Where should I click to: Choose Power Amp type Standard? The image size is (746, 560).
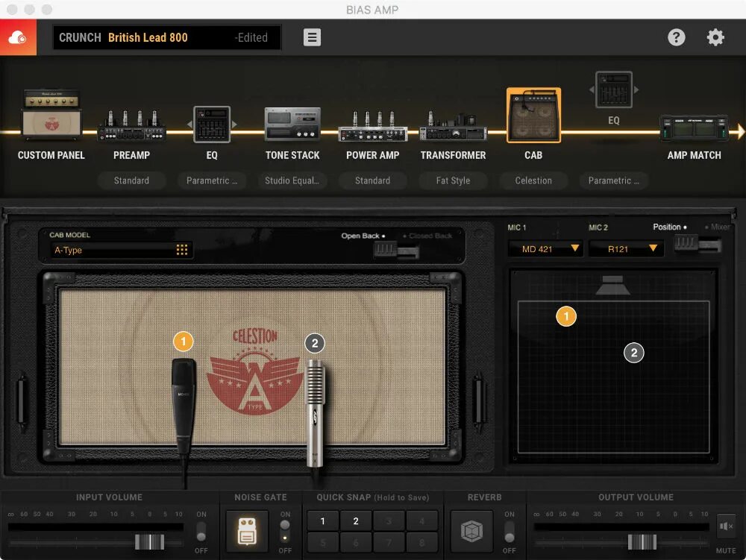tap(372, 180)
